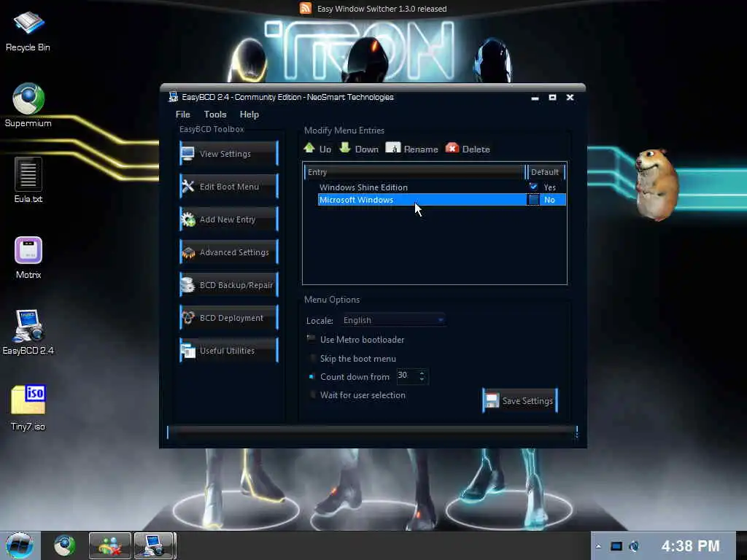This screenshot has width=747, height=560.
Task: Enable Use Metro bootloader checkbox
Action: 311,339
